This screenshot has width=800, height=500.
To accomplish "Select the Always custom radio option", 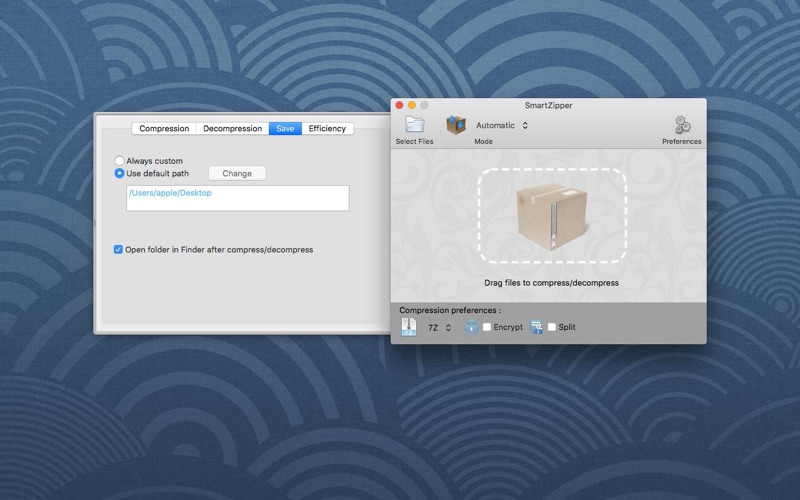I will tap(120, 161).
